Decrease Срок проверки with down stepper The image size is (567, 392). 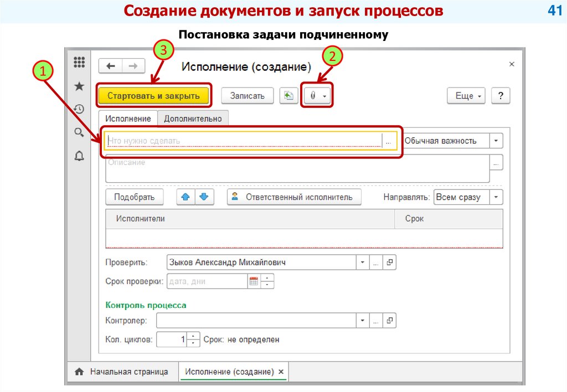[x=267, y=285]
